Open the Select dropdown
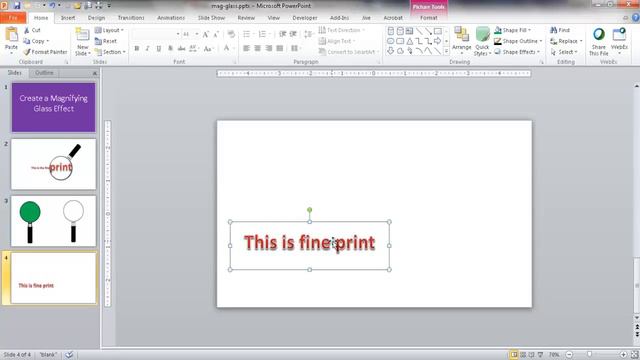640x360 pixels. (x=564, y=52)
